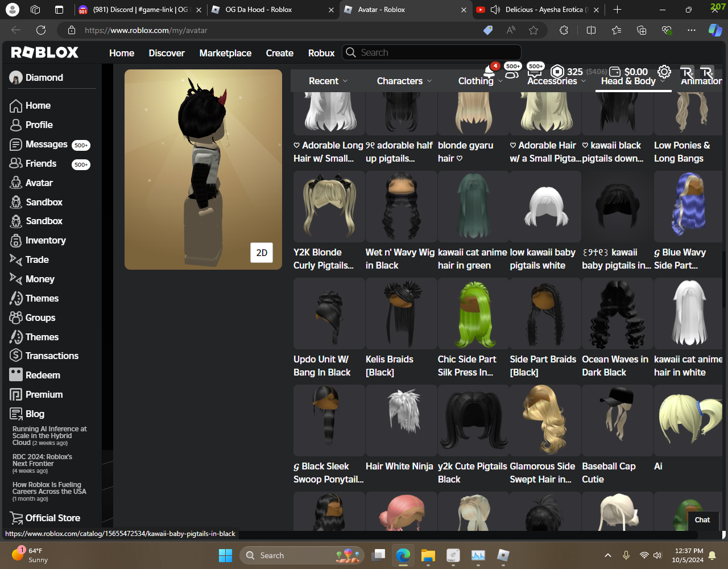The width and height of the screenshot is (728, 569).
Task: Open the Chat button
Action: coord(702,519)
